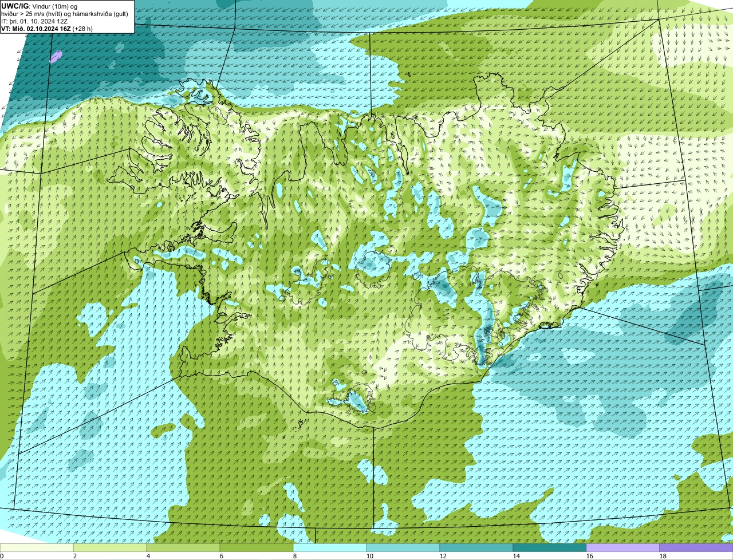
Task: Click the purple legend swatch above 18 m/s
Action: click(696, 547)
